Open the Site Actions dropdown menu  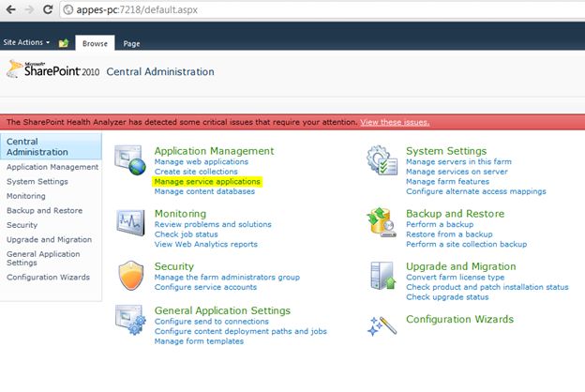26,43
